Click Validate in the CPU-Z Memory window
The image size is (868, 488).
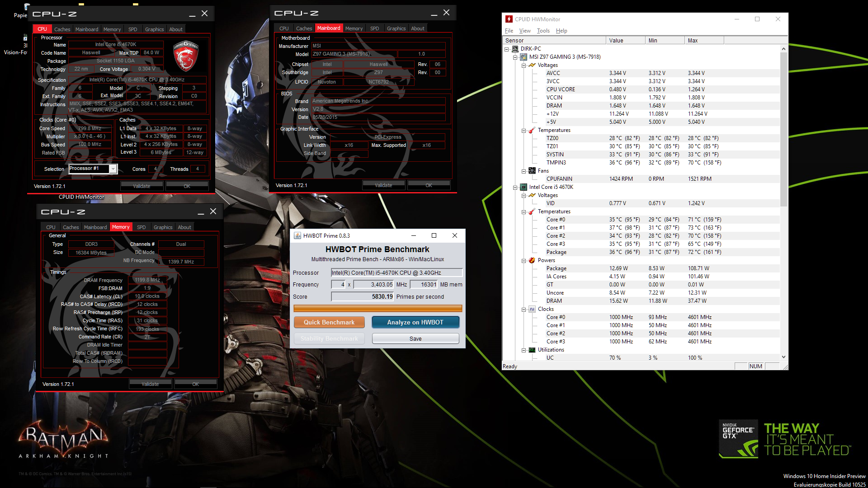(x=150, y=384)
